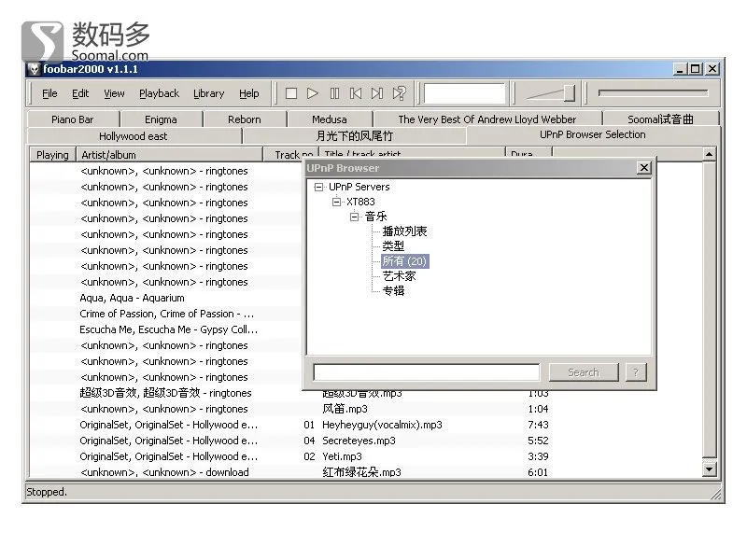Image resolution: width=747 pixels, height=560 pixels.
Task: Click the Search button
Action: click(x=584, y=372)
